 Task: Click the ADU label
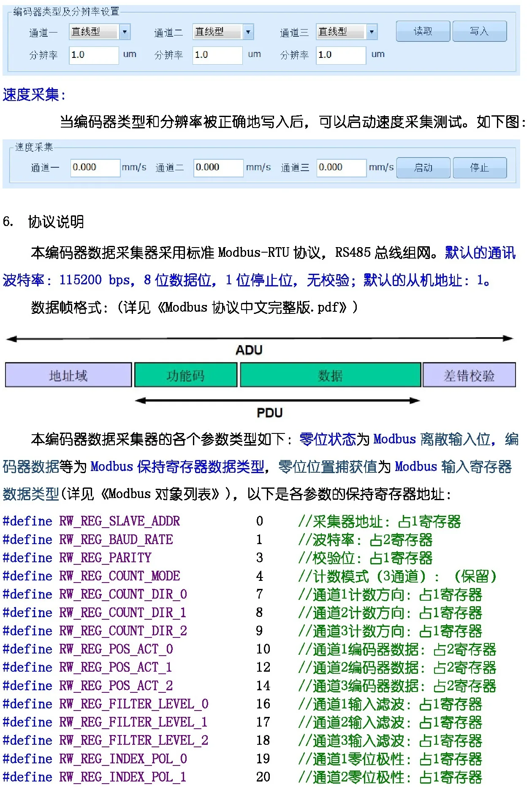click(x=249, y=350)
